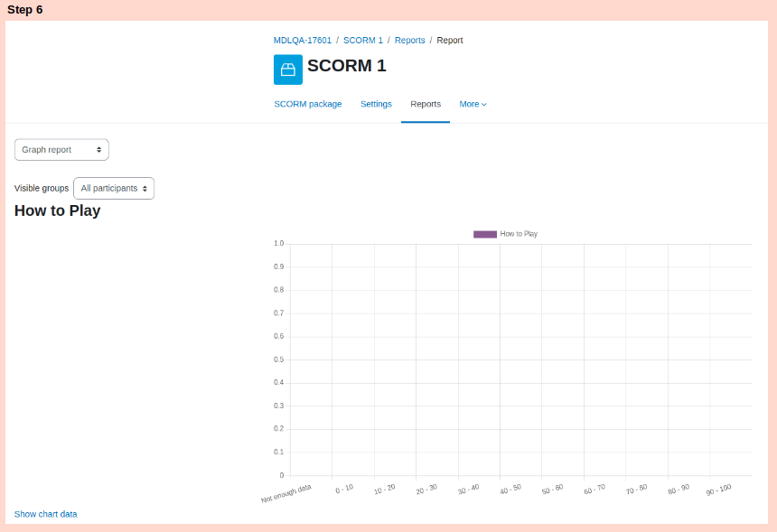This screenshot has width=777, height=532.
Task: Open the Graph report type dropdown
Action: (61, 150)
